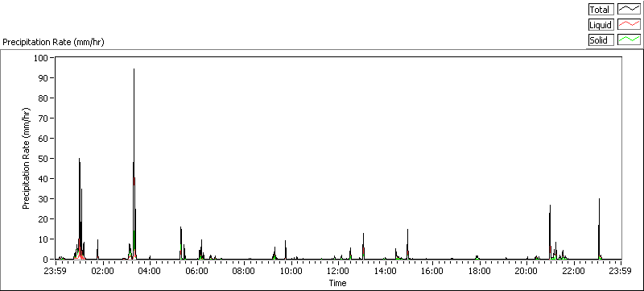Click the 18:00 time tick label

480,271
